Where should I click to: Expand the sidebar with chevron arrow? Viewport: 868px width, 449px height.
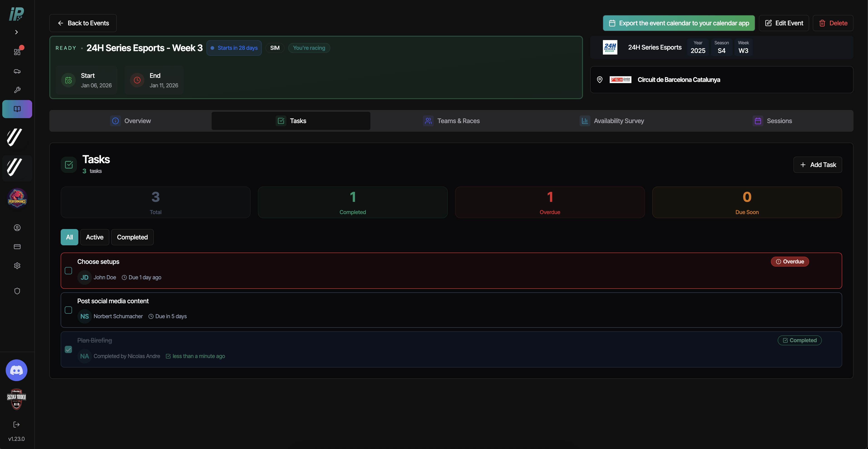click(x=16, y=32)
